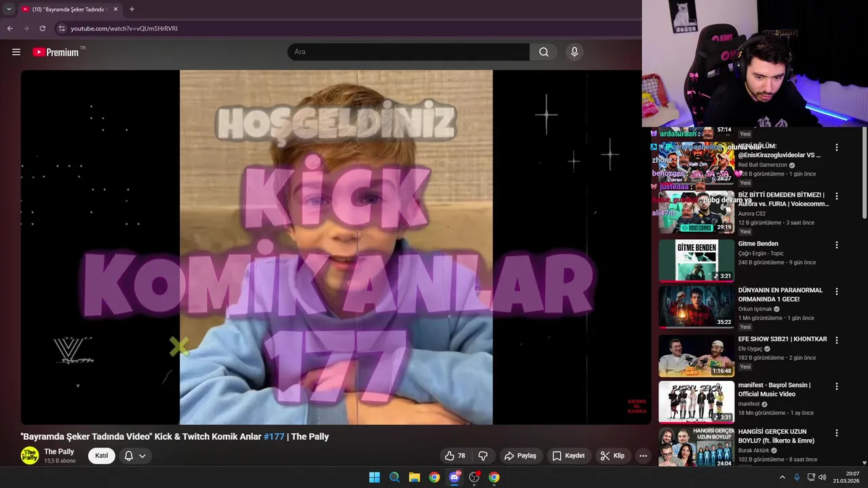Open EFE SHOW S3B21 thumbnail
Image resolution: width=868 pixels, height=488 pixels.
tap(696, 356)
